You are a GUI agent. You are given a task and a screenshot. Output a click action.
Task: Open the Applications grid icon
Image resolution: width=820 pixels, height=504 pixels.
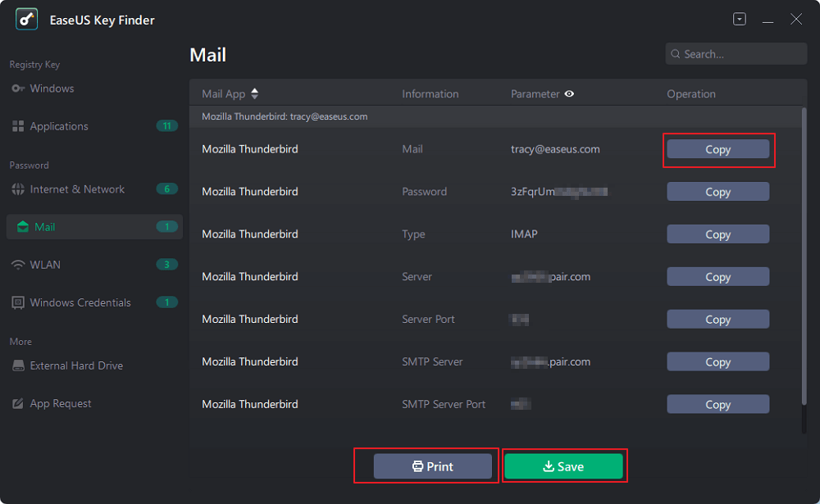pos(18,126)
